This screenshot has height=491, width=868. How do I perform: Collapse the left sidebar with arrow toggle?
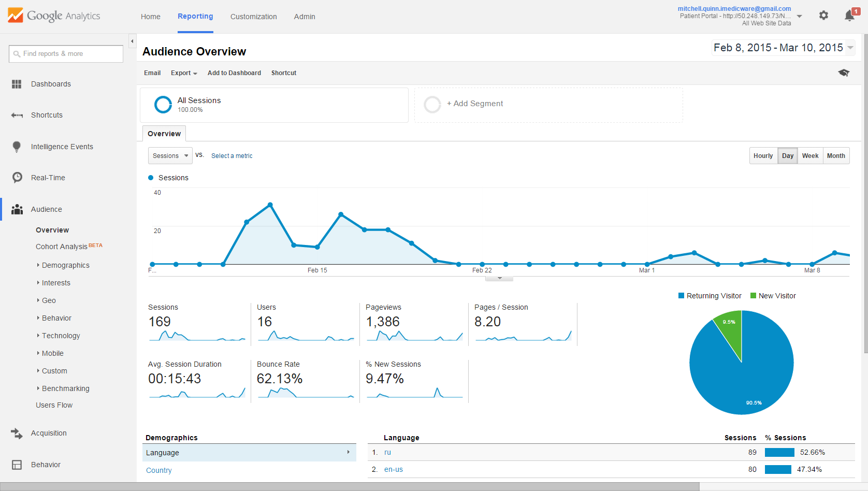click(x=133, y=41)
